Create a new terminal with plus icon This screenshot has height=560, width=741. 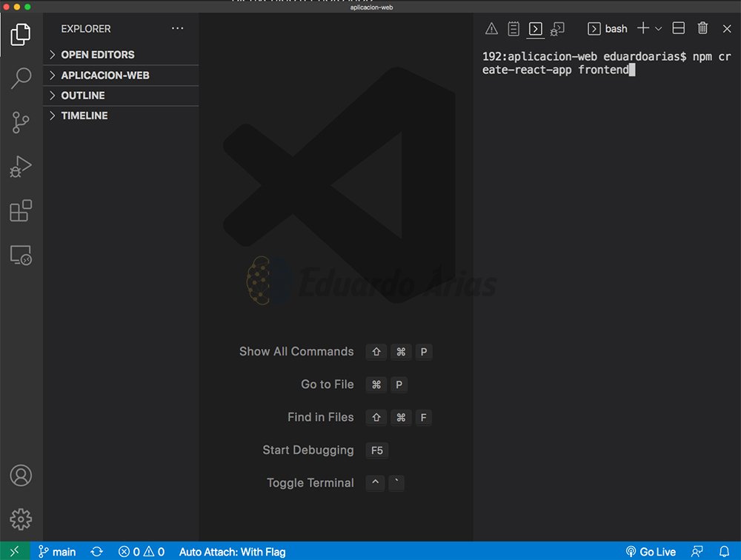[642, 28]
